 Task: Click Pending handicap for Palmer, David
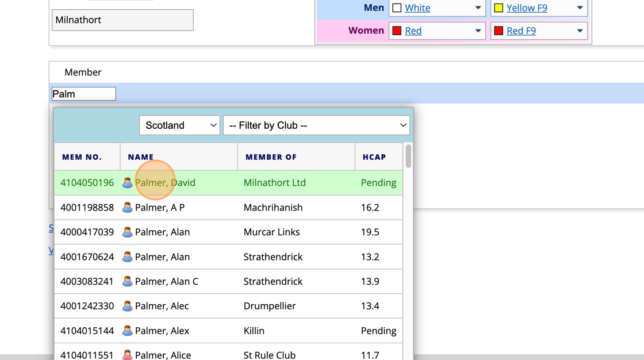click(x=379, y=183)
